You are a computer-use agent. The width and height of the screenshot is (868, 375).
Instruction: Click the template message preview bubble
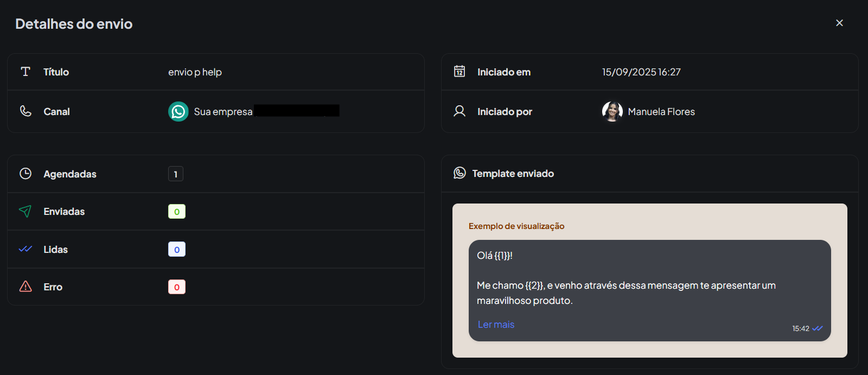tap(649, 282)
